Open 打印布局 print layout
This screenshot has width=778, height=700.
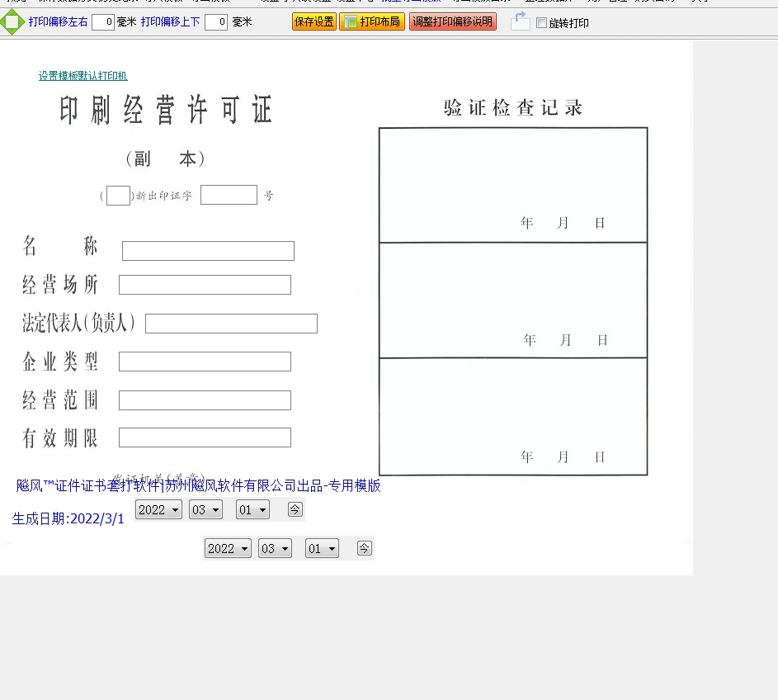click(x=372, y=22)
